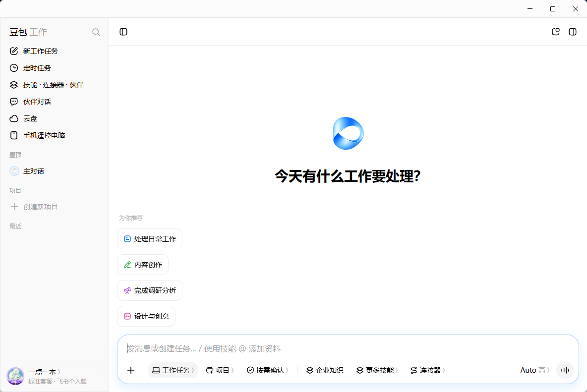The image size is (587, 392).
Task: Click the new window icon top right
Action: 556,32
